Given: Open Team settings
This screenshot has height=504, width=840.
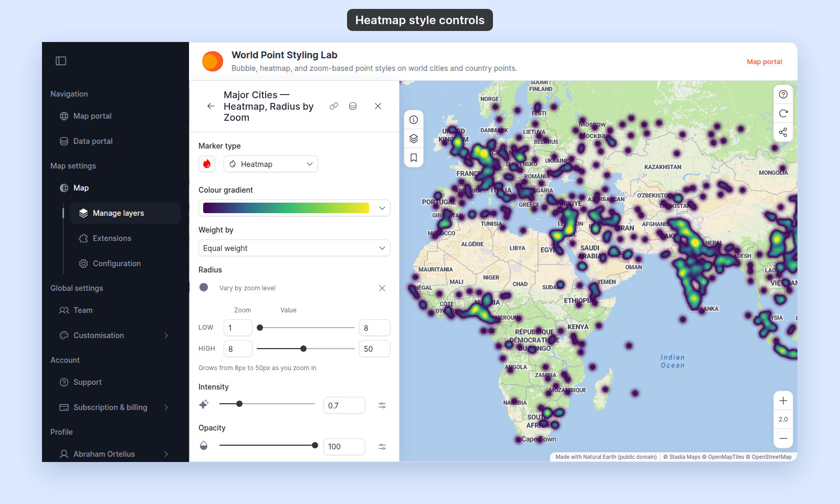Looking at the screenshot, I should [83, 310].
